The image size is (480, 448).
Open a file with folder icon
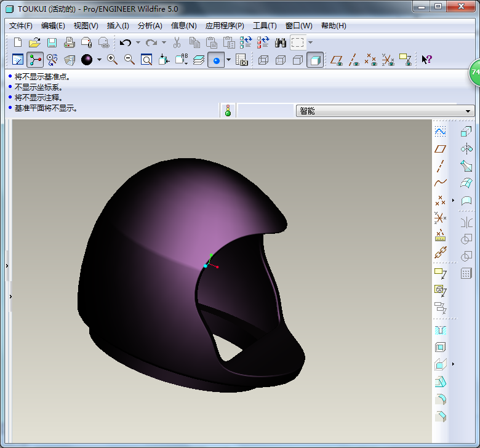[x=34, y=42]
